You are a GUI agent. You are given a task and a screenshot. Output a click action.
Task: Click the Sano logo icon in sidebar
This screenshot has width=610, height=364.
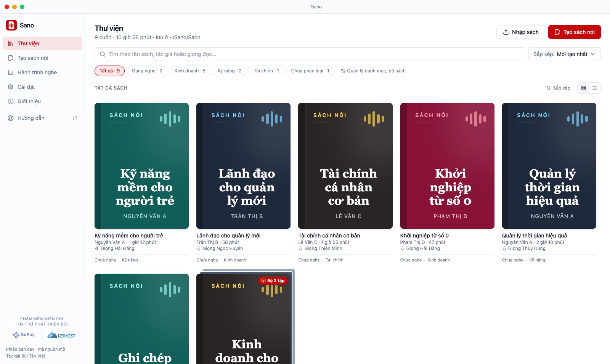coord(11,25)
